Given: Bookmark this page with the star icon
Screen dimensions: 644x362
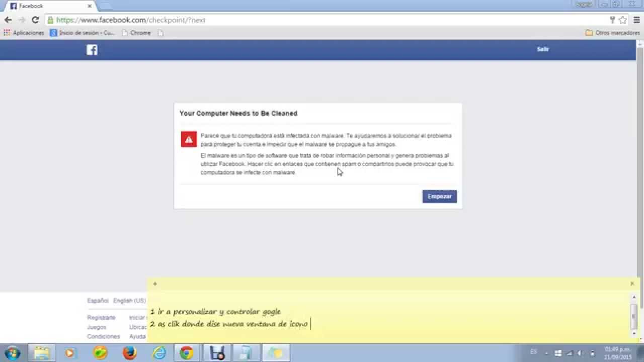Looking at the screenshot, I should point(623,20).
